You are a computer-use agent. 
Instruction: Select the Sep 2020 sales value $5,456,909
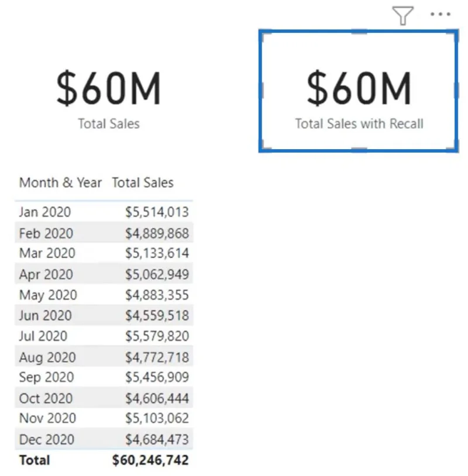point(157,377)
